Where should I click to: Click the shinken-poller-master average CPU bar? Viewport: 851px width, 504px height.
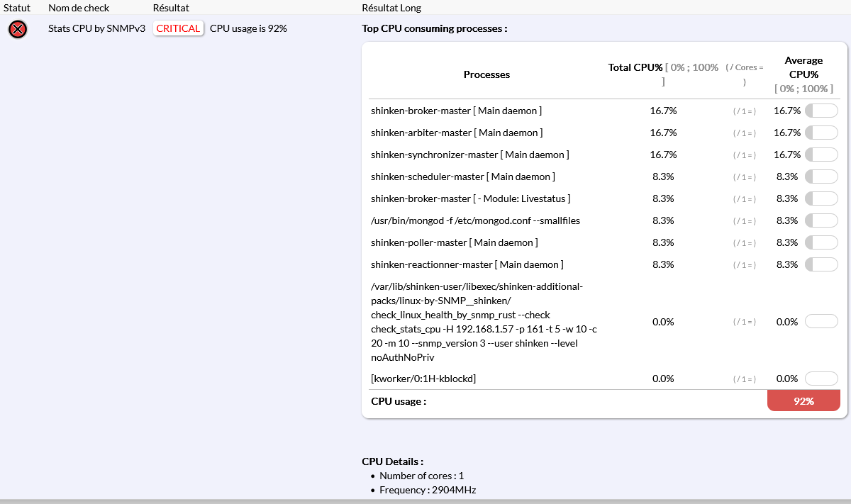[x=821, y=242]
